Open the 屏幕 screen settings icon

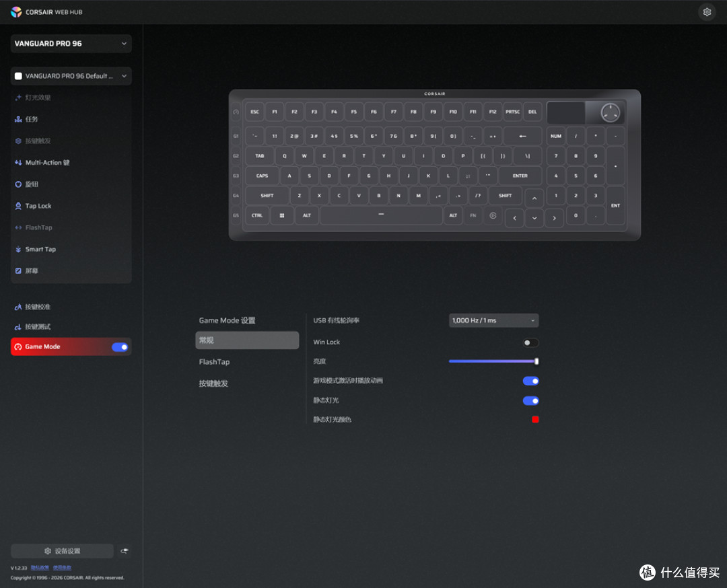click(x=18, y=271)
